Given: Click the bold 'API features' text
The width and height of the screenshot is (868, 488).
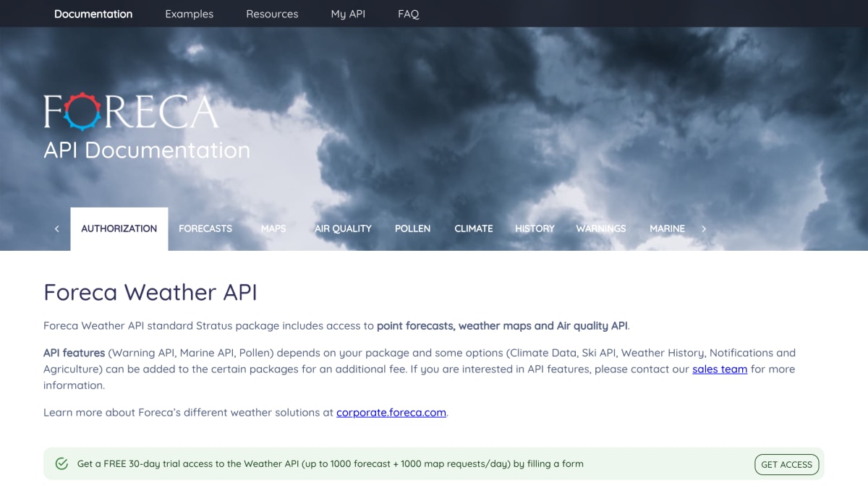Looking at the screenshot, I should 75,353.
